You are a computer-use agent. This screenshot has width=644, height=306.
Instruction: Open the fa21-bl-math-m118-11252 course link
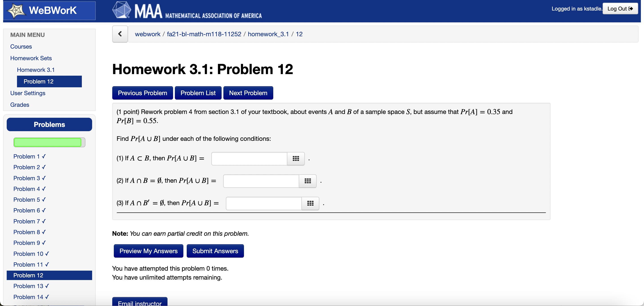coord(204,34)
